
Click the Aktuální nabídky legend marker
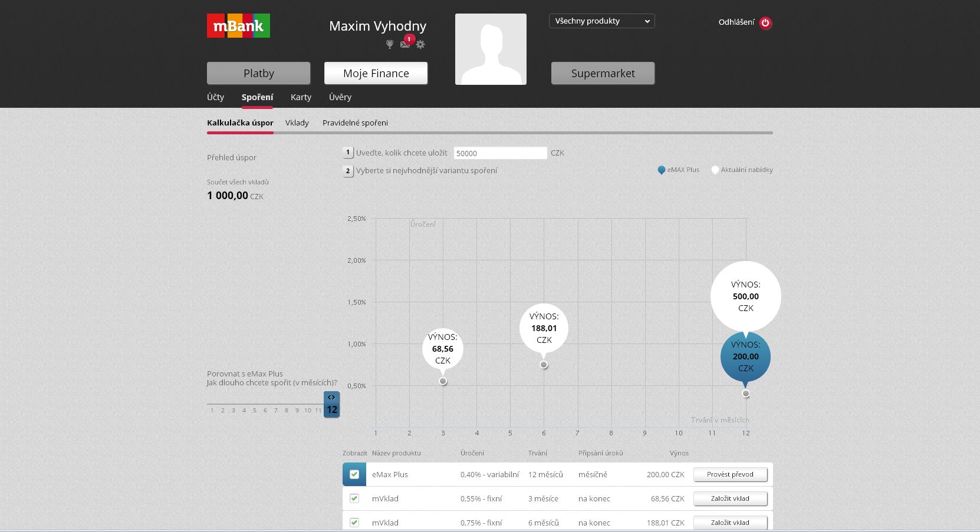715,170
